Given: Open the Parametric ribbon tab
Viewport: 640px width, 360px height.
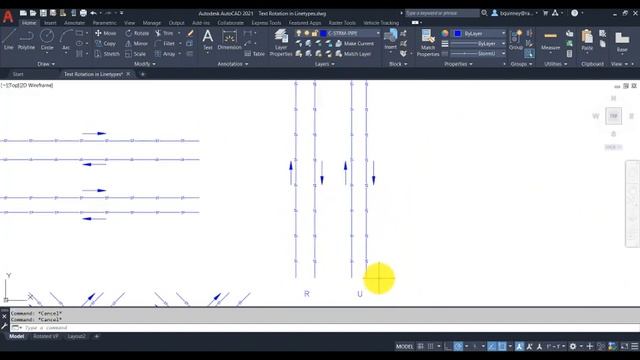Looking at the screenshot, I should pyautogui.click(x=104, y=23).
